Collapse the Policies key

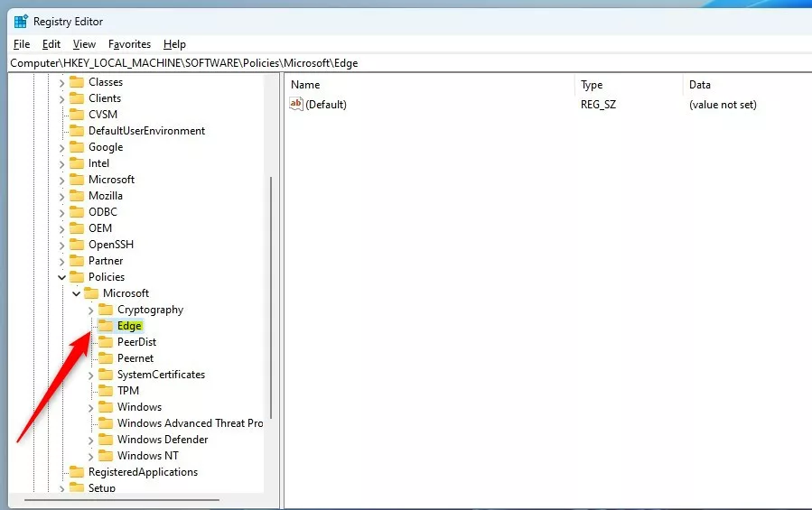(61, 277)
